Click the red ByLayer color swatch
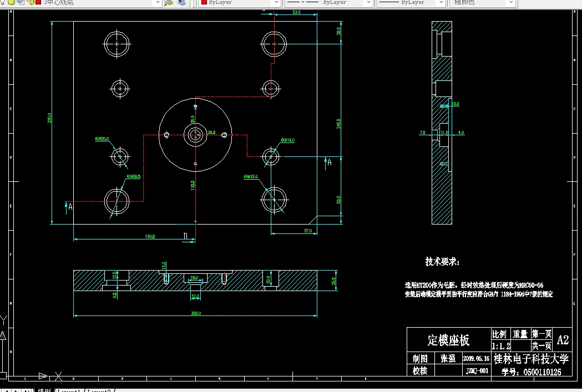This screenshot has height=392, width=582. [x=204, y=2]
